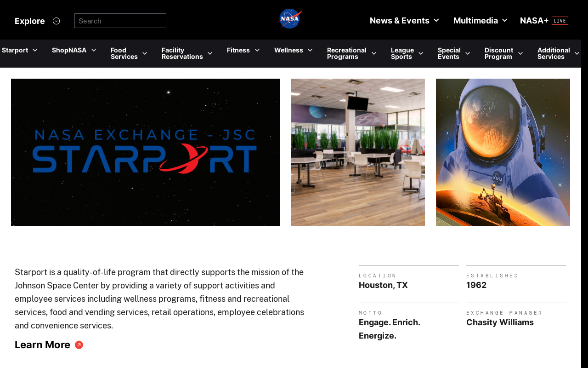Open the League Sports menu item
Viewport: 588px width, 368px height.
pyautogui.click(x=402, y=53)
